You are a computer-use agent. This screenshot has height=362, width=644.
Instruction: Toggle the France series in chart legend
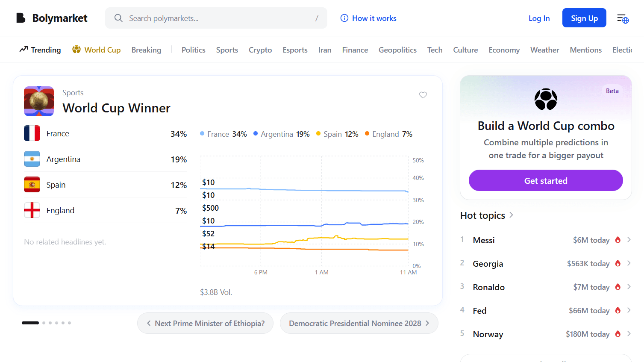[x=223, y=134]
